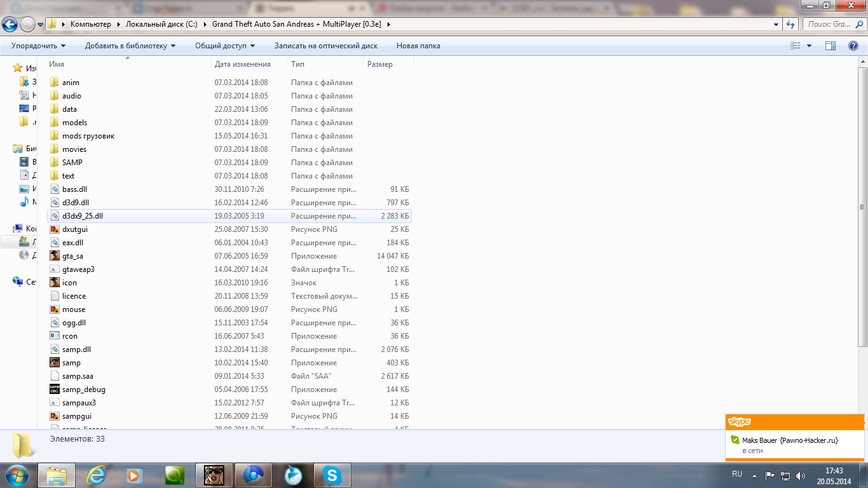Screen dimensions: 868x488
Task: Select the DVD drive icon in navigation pane
Action: (25, 255)
